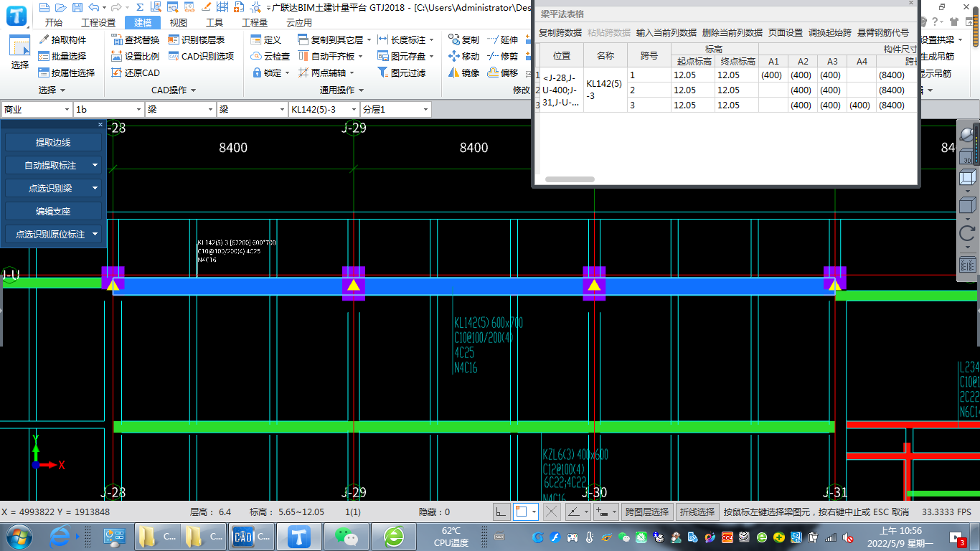Click the beam table horizontal scrollbar

[x=570, y=179]
